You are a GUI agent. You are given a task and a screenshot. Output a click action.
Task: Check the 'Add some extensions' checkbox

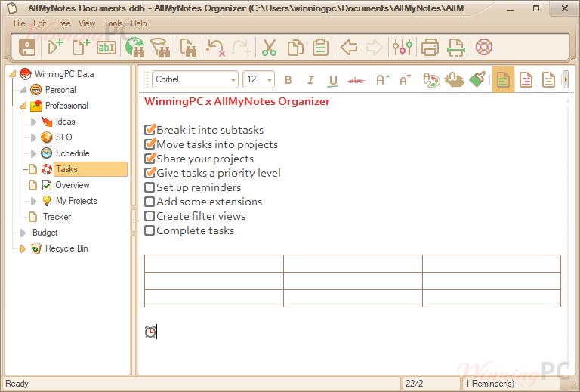point(150,202)
